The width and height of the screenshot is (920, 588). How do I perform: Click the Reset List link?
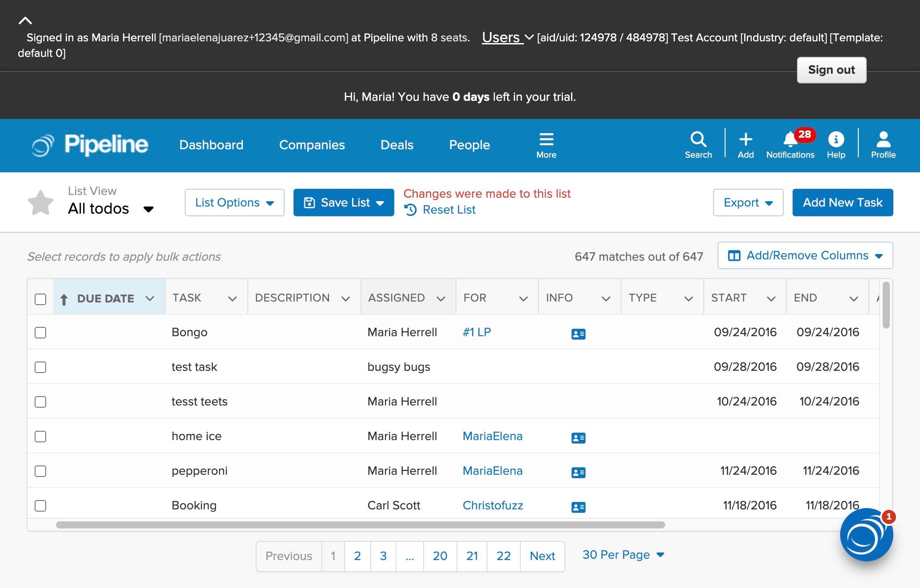click(x=448, y=210)
